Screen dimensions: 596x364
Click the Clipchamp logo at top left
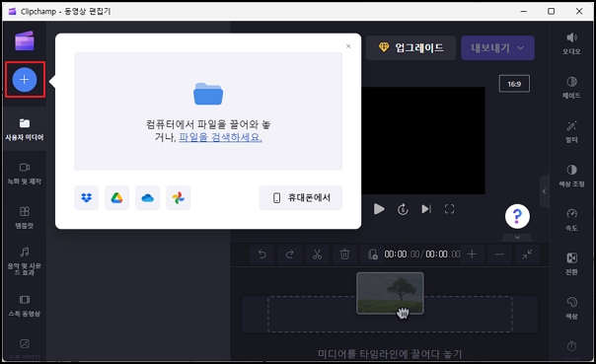pos(25,40)
